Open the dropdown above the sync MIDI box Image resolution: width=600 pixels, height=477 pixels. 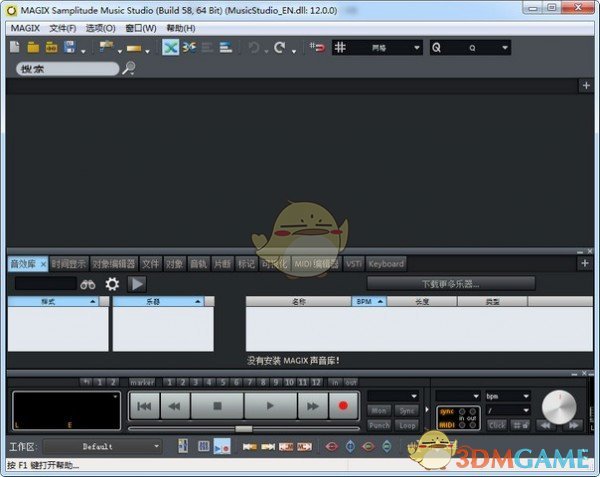[x=458, y=396]
